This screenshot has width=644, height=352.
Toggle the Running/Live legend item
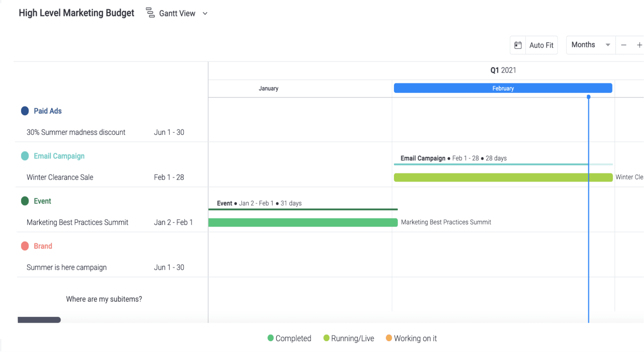[349, 338]
